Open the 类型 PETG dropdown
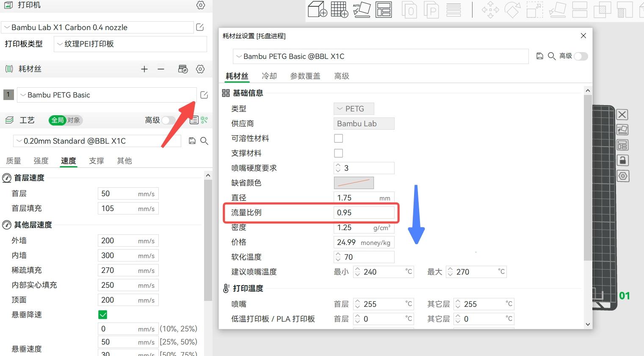Screen dimensions: 644x356 point(354,109)
